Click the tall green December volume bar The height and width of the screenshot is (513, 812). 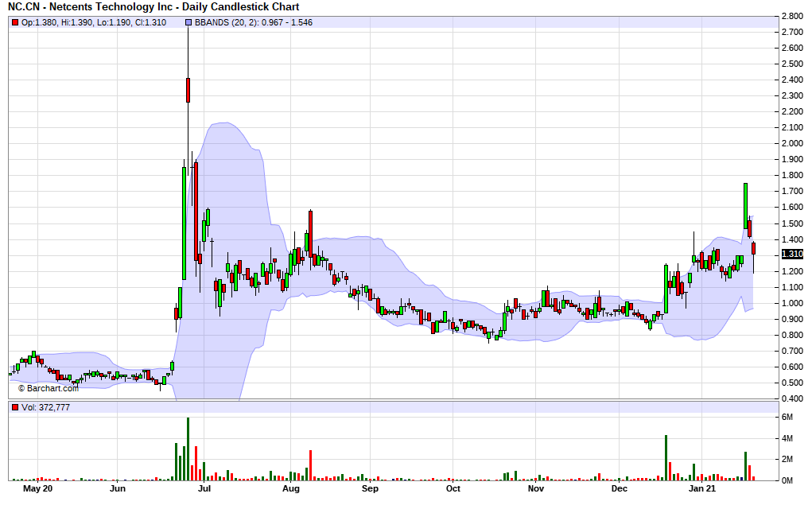(666, 457)
